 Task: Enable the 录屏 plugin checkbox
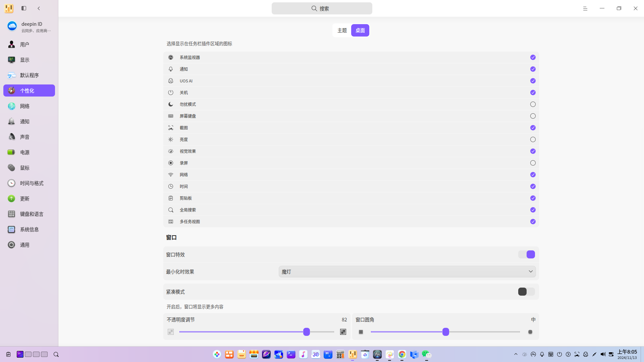click(x=533, y=163)
